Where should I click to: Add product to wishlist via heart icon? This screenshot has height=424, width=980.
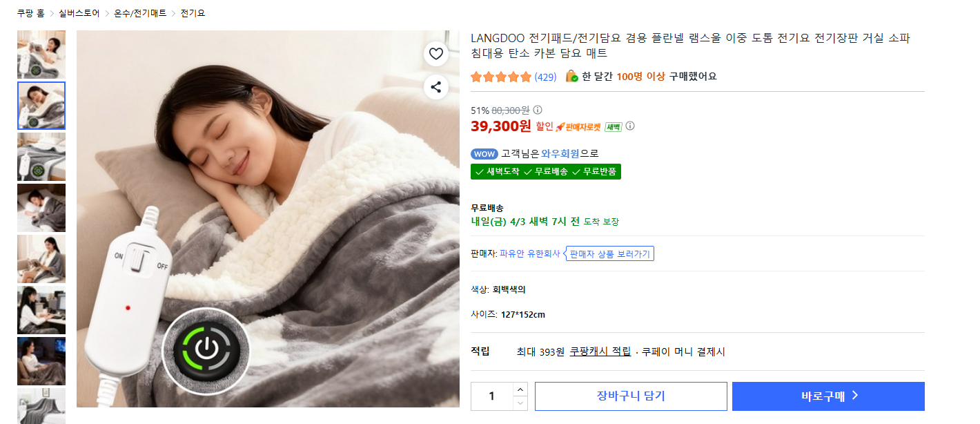pyautogui.click(x=436, y=53)
